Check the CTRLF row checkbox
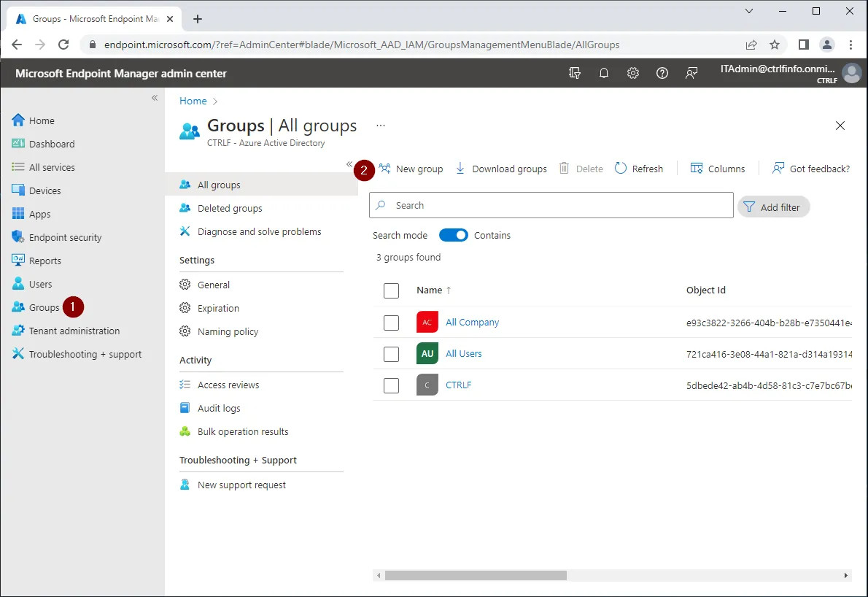 pos(391,385)
